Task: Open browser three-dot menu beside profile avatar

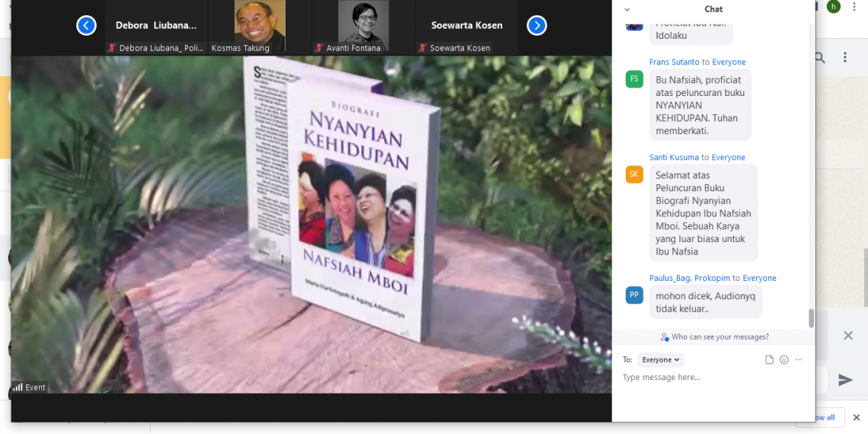Action: pos(856,7)
